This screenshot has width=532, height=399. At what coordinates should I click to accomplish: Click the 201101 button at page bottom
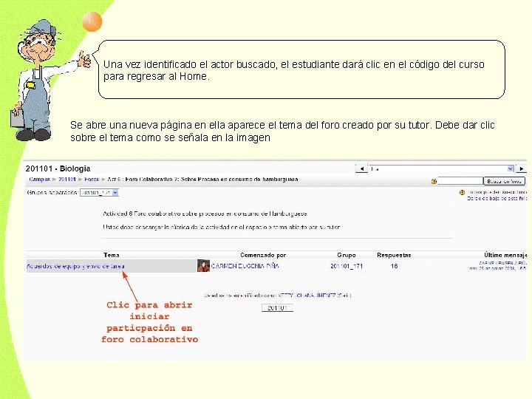point(277,308)
